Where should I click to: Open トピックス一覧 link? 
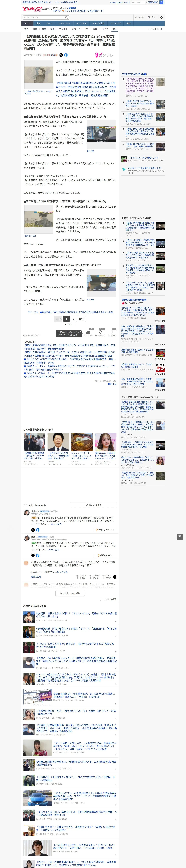click(x=155, y=29)
